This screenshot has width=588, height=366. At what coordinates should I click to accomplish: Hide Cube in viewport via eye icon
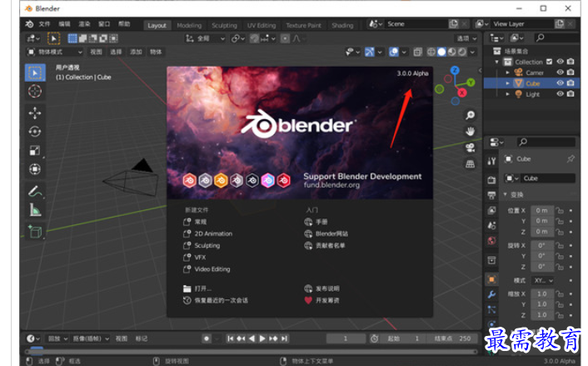560,83
